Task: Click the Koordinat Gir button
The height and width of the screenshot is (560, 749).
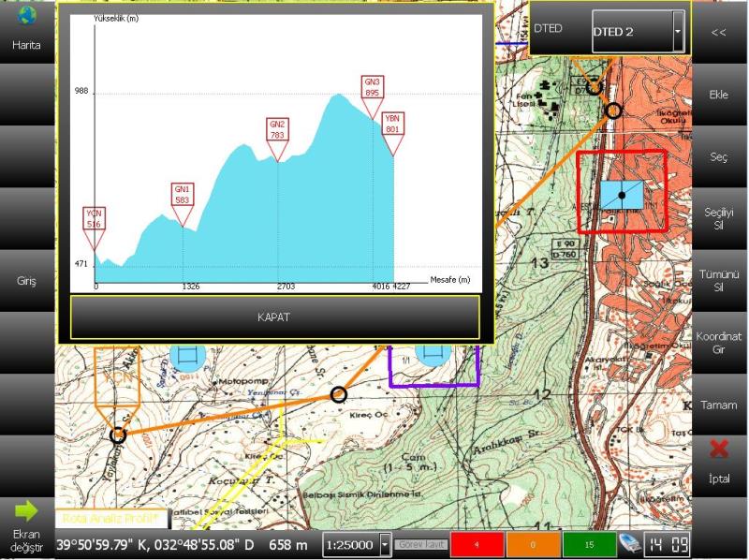Action: (719, 342)
